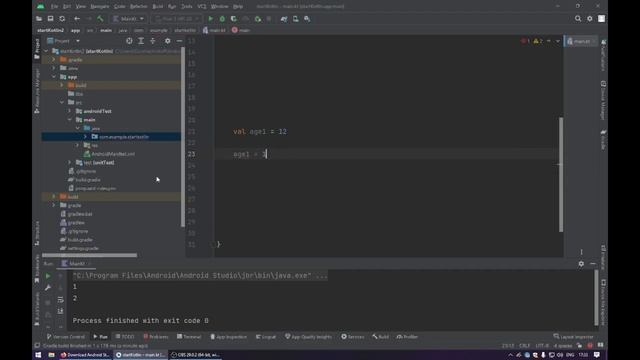Click the Project tree horizontal scrollbar
Screen dimensions: 640x360
(x=89, y=256)
